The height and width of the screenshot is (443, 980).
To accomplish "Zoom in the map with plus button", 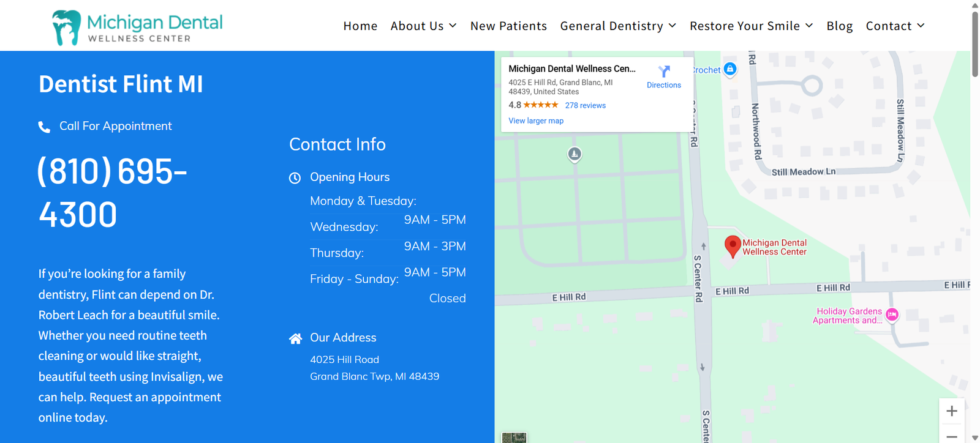I will (951, 411).
